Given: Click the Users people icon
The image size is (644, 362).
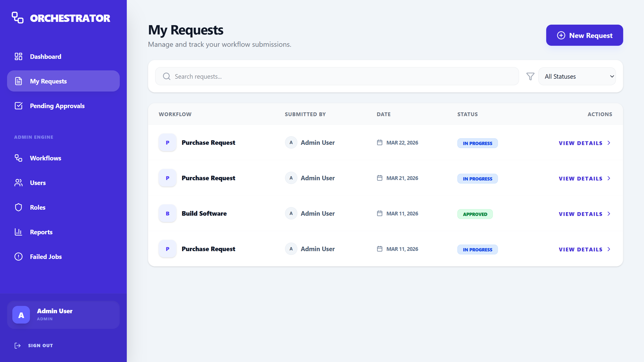Looking at the screenshot, I should coord(18,183).
